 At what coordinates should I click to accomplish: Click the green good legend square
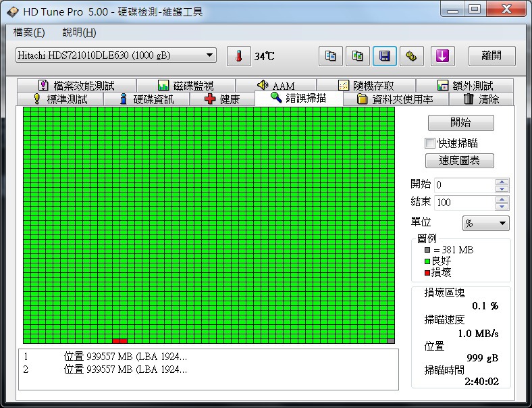427,261
